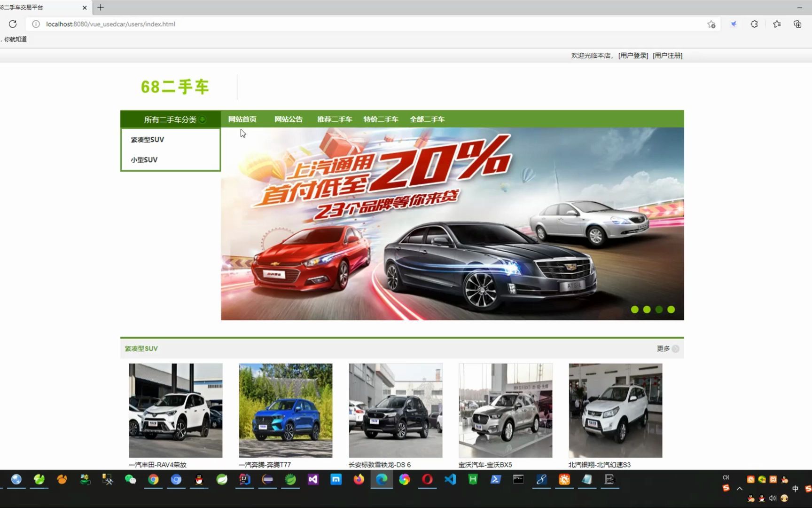
Task: Open Google Chrome from the taskbar
Action: point(153,479)
